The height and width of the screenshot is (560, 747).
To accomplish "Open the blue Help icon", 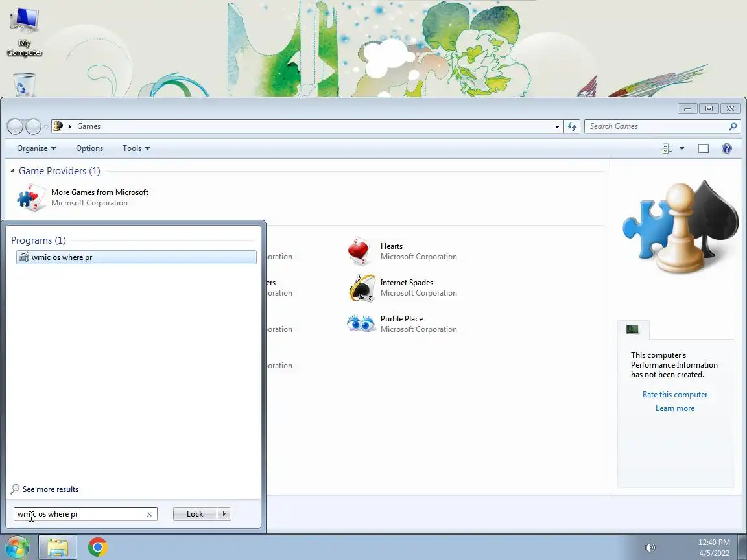I will [726, 148].
